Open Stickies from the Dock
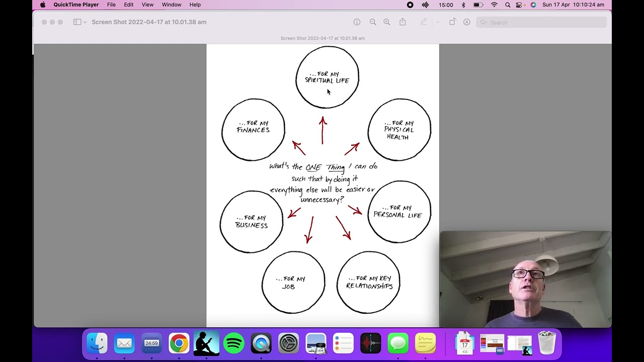This screenshot has width=644, height=362. point(426,343)
